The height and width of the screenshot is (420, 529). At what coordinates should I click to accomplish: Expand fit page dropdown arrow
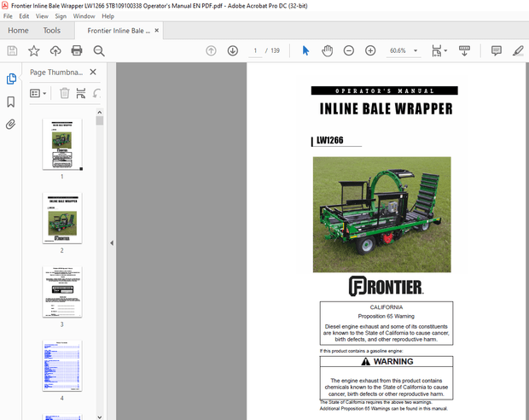445,50
